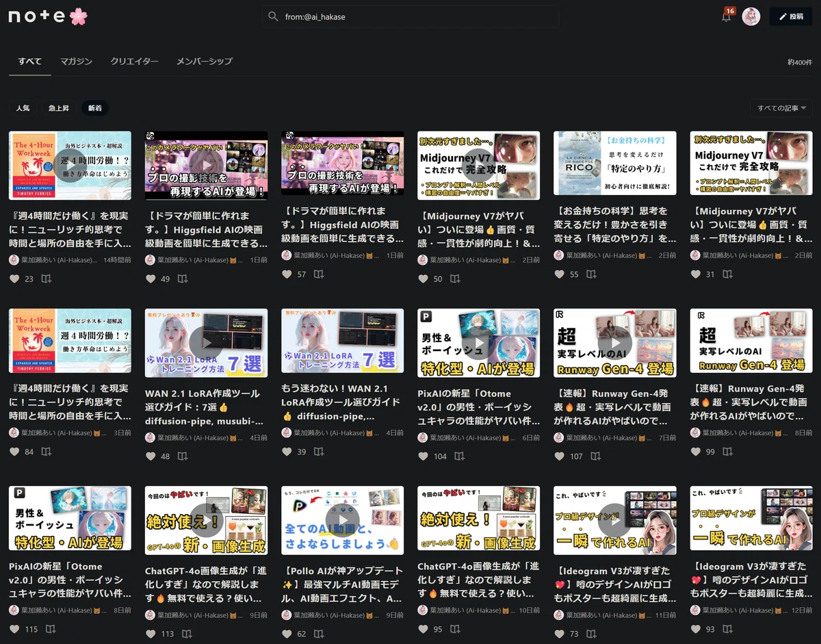Image resolution: width=821 pixels, height=644 pixels.
Task: Click magazine-add icon next to 95 likes
Action: click(x=455, y=628)
